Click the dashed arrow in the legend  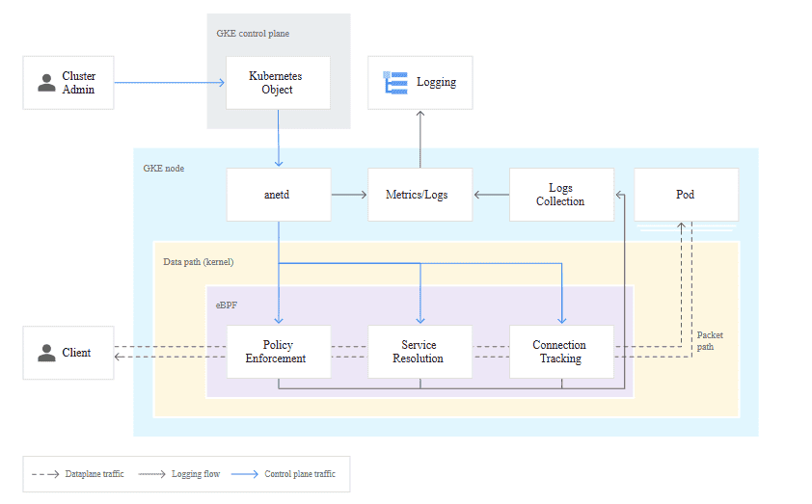tap(45, 474)
